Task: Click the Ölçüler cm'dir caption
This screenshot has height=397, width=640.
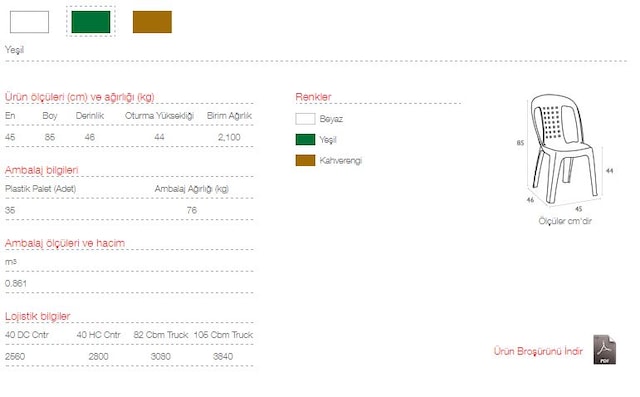Action: [565, 221]
